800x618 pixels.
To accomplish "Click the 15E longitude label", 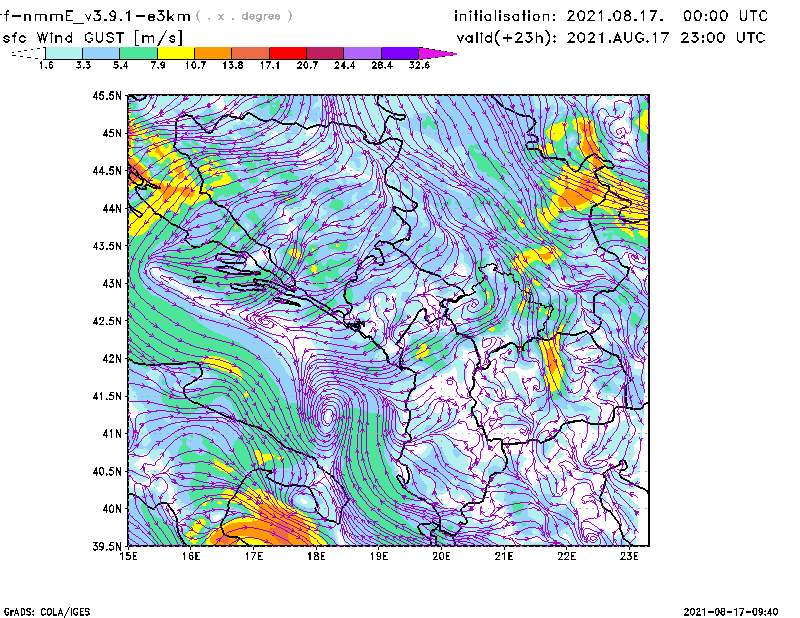I will click(x=128, y=556).
